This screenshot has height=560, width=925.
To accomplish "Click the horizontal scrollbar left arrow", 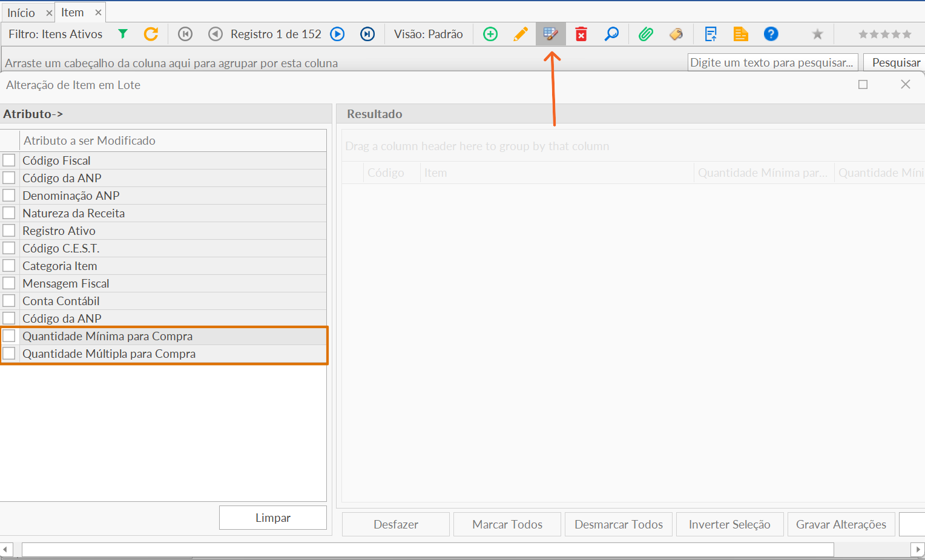I will 6,550.
